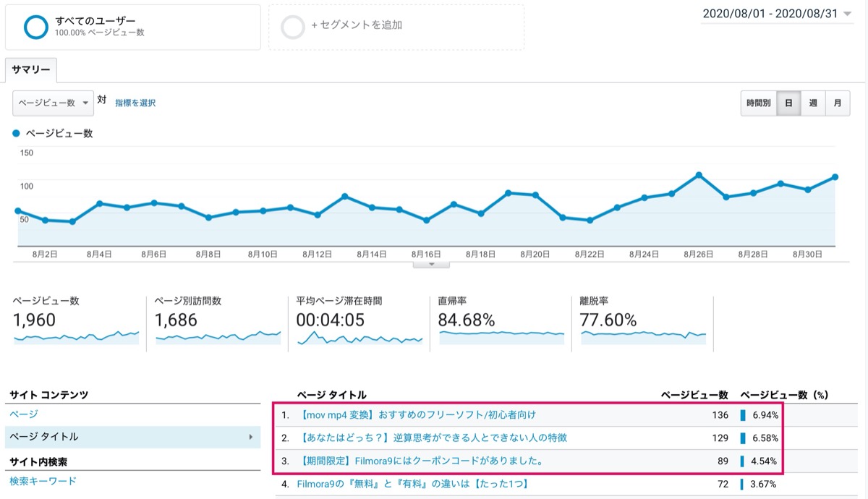Switch chart to 週 view
The height and width of the screenshot is (499, 868).
(x=813, y=103)
